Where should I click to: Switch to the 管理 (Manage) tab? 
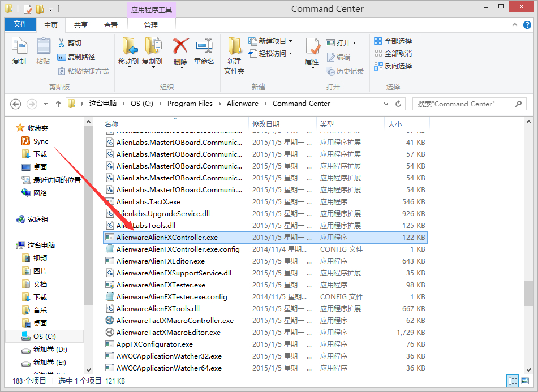pos(151,25)
